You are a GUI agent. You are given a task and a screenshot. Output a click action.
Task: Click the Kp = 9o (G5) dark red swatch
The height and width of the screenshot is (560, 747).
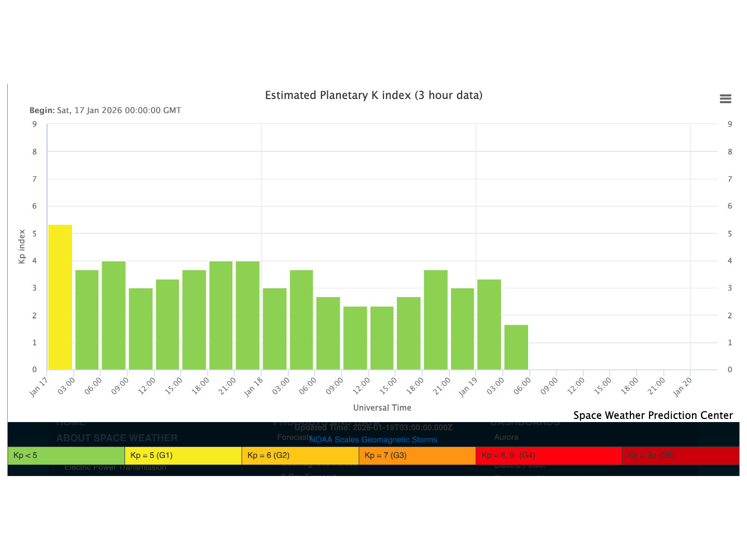click(x=680, y=456)
